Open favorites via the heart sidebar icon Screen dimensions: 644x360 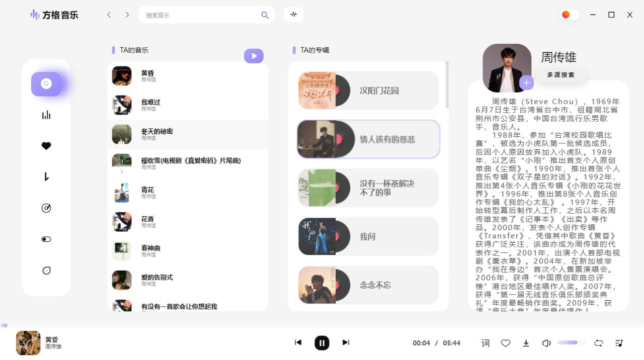46,145
